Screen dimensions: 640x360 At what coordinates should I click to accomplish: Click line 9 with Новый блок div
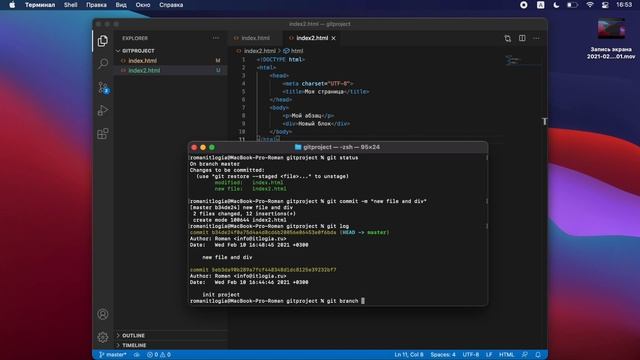[x=316, y=124]
